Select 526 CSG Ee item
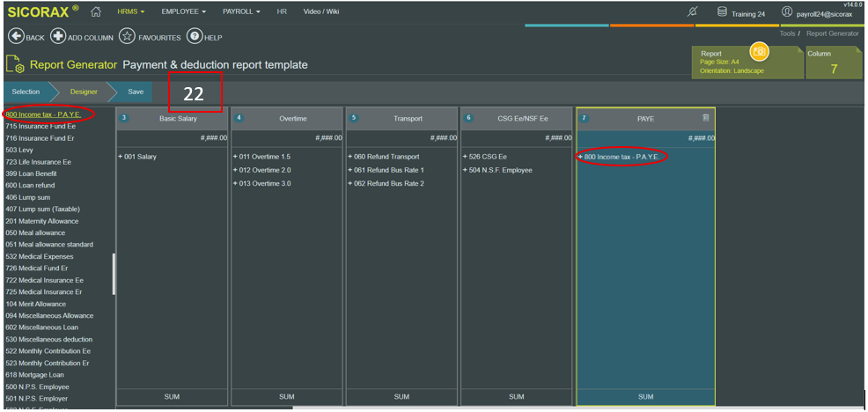 pos(484,157)
